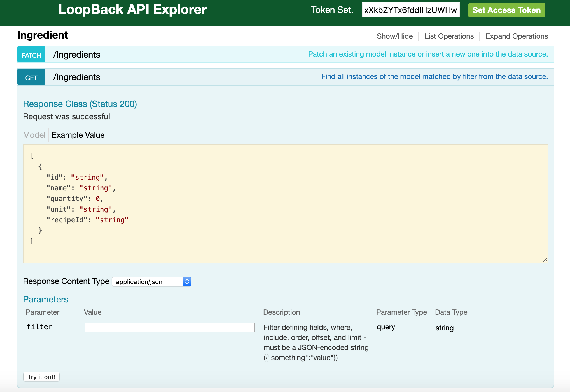Image resolution: width=570 pixels, height=392 pixels.
Task: Click the 'Description' column header
Action: click(281, 312)
